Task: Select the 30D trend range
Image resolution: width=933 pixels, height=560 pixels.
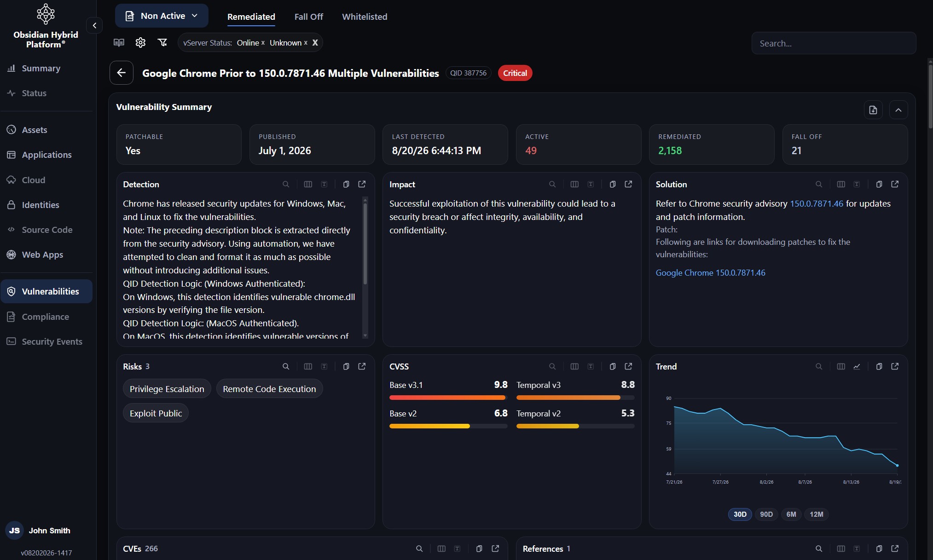Action: (x=740, y=514)
